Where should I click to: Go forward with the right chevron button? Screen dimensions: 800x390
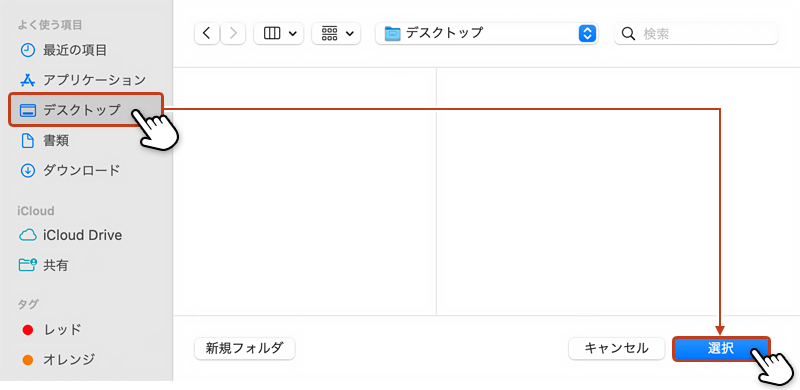pyautogui.click(x=233, y=34)
